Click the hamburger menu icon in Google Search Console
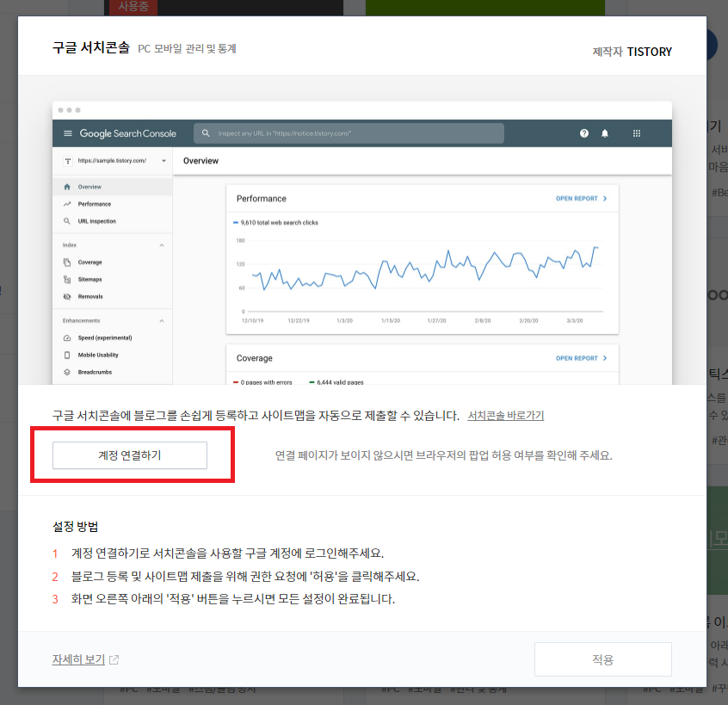 tap(68, 133)
